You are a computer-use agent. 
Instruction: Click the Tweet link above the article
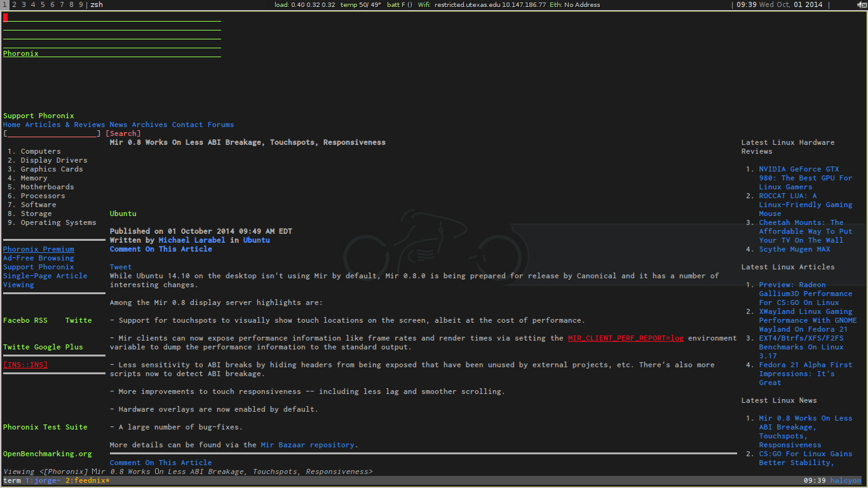(120, 266)
